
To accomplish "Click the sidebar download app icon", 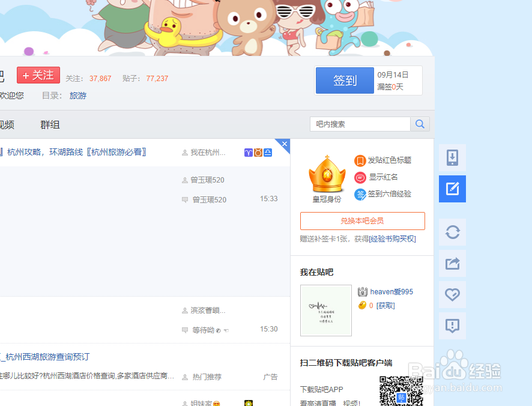I will click(x=452, y=158).
